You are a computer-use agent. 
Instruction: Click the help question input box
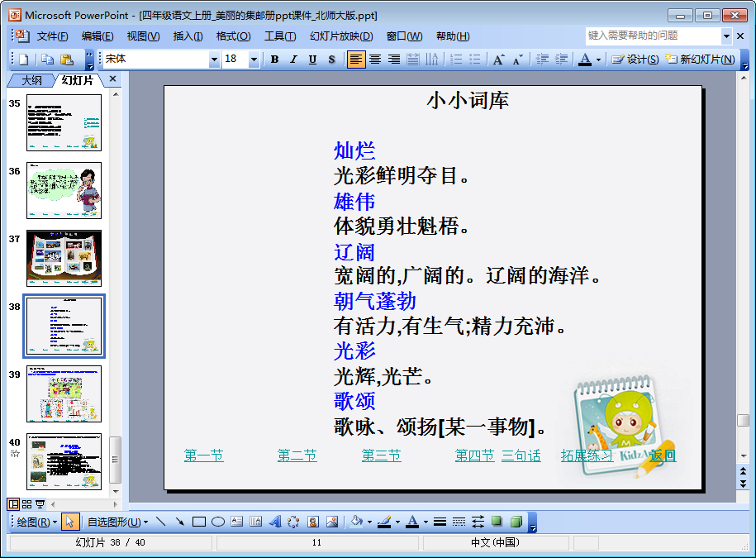(x=654, y=36)
